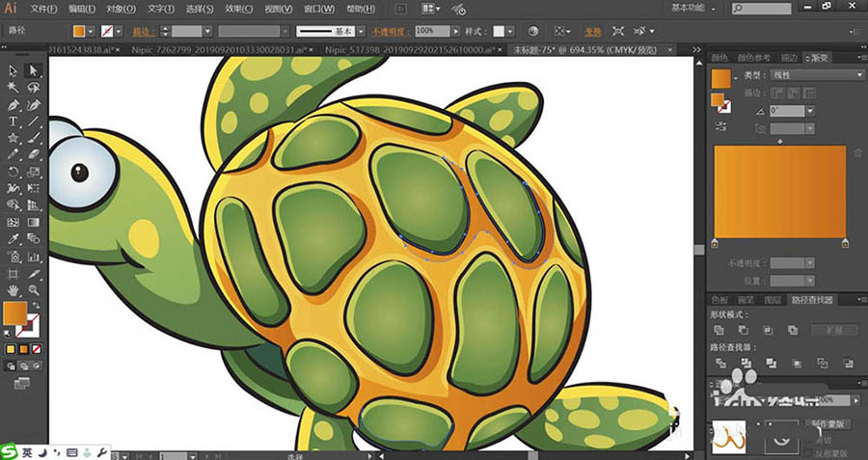Image resolution: width=868 pixels, height=460 pixels.
Task: Click the Unite shape mode icon
Action: pos(719,330)
